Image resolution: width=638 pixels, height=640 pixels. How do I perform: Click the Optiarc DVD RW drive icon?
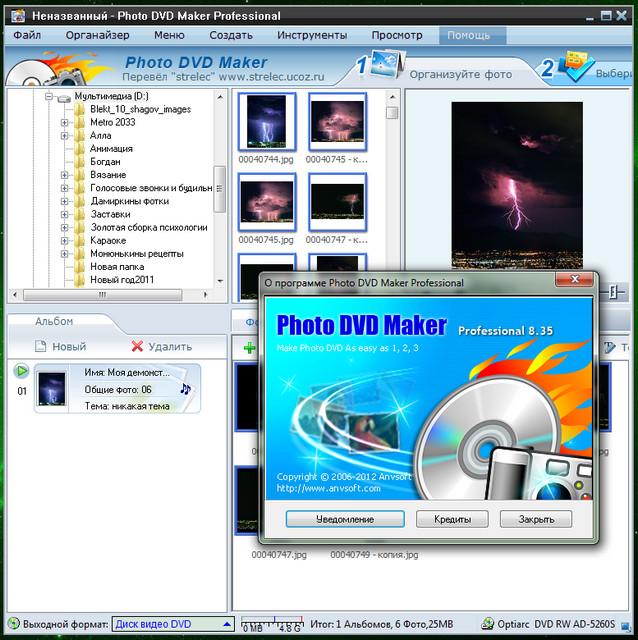(x=487, y=624)
